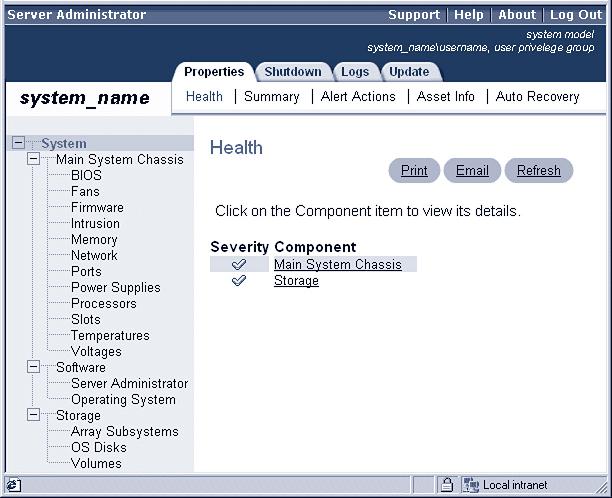Click the Log Out link
This screenshot has height=498, width=612.
[x=575, y=15]
